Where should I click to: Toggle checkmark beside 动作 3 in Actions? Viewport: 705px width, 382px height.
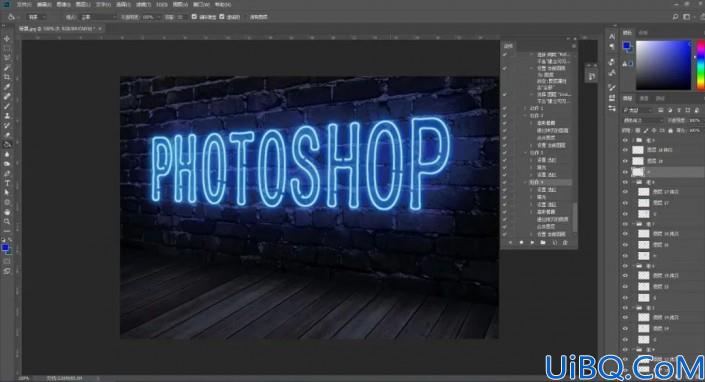[505, 152]
